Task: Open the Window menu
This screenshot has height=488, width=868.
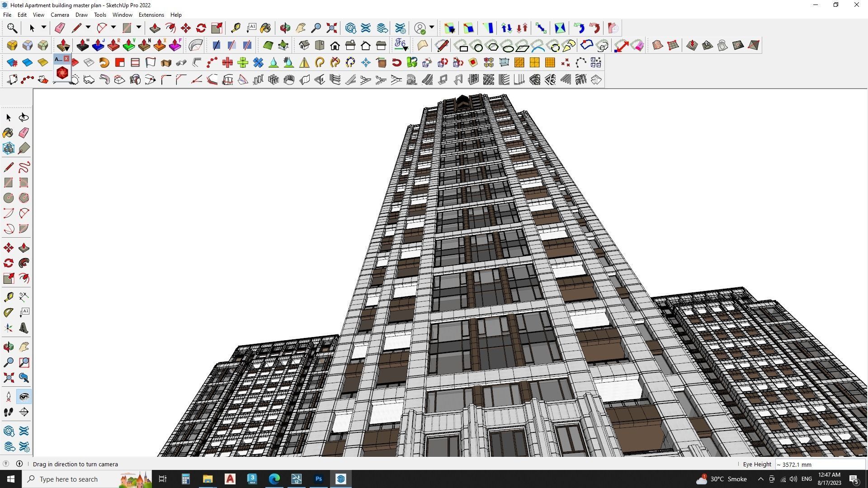Action: [122, 15]
